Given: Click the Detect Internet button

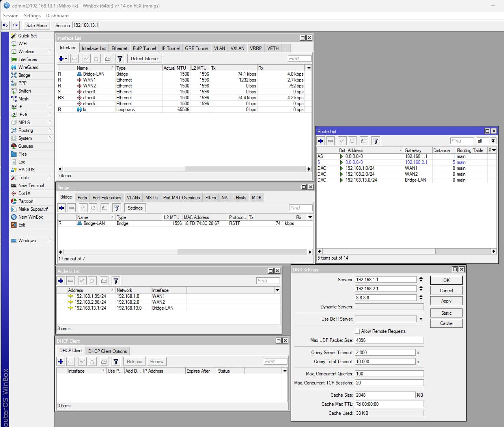Looking at the screenshot, I should [144, 59].
